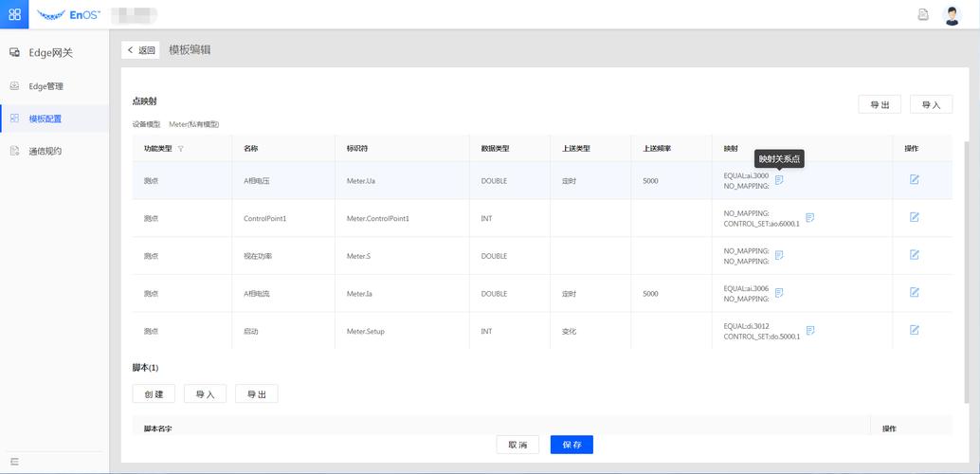Click the 取消 button
The height and width of the screenshot is (474, 980).
[517, 445]
